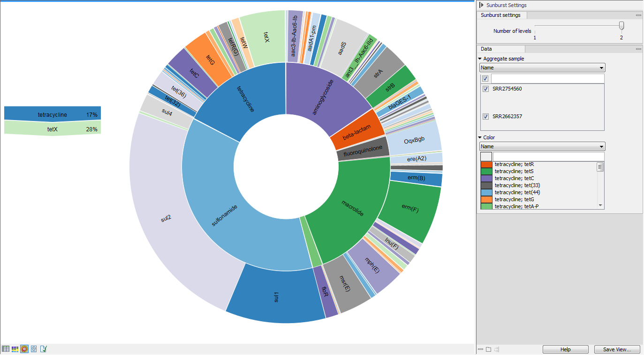The height and width of the screenshot is (355, 644).
Task: Uncheck sample SRR2754560
Action: 485,89
